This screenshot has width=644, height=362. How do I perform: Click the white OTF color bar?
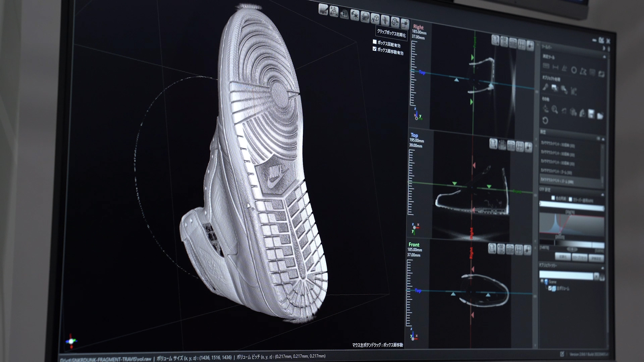572,206
